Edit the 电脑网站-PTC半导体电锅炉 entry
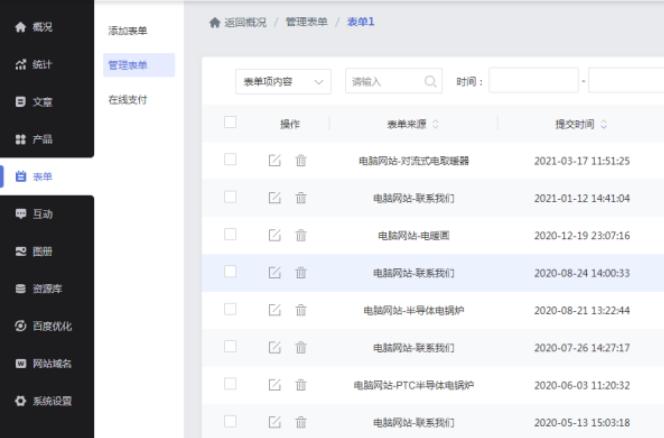Viewport: 664px width, 438px height. tap(275, 385)
